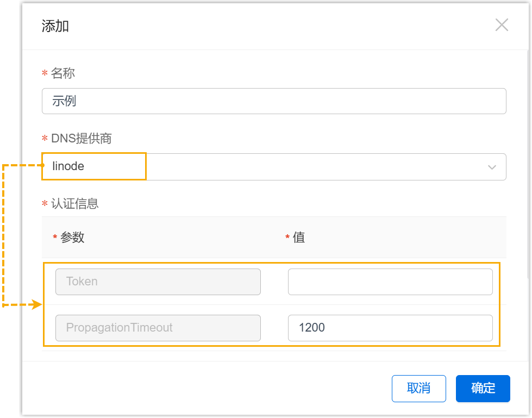
Task: Click the orange arrowhead pointing at Token row
Action: point(37,305)
